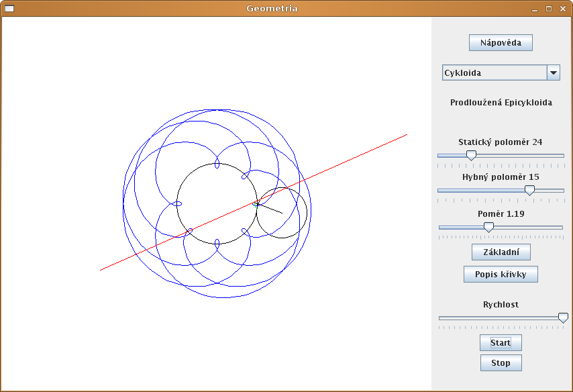The height and width of the screenshot is (392, 573).
Task: Open the window menu icon in title bar
Action: (9, 9)
